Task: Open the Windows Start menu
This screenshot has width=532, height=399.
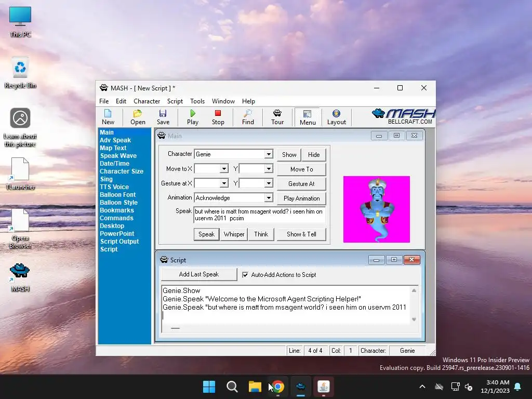Action: coord(209,387)
